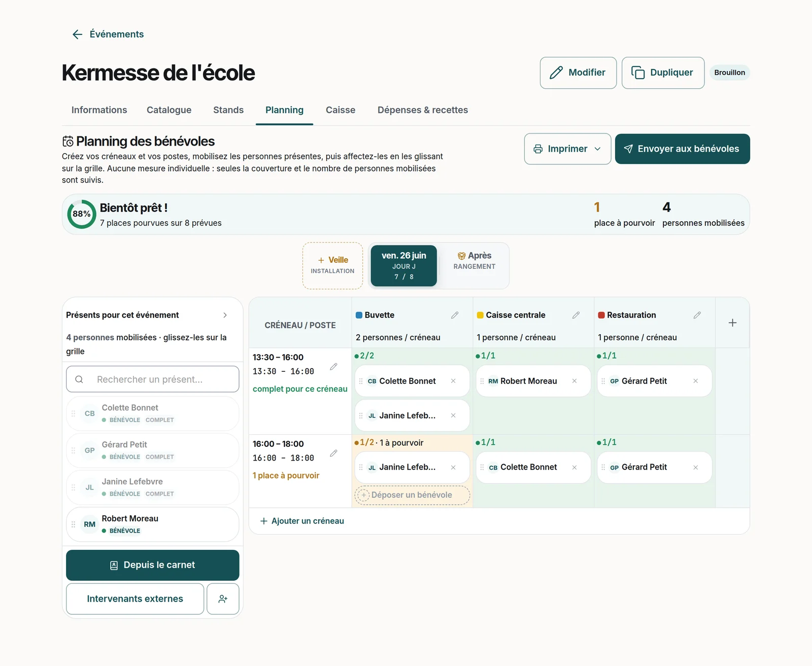The height and width of the screenshot is (666, 812).
Task: Switch to the Catalogue tab
Action: pyautogui.click(x=169, y=110)
